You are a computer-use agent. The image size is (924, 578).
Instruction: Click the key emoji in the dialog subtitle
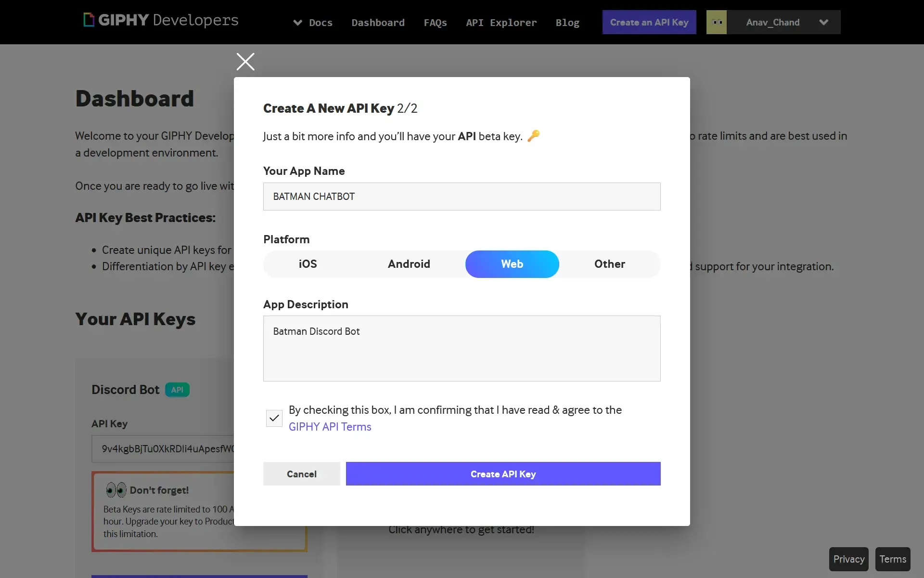tap(534, 136)
